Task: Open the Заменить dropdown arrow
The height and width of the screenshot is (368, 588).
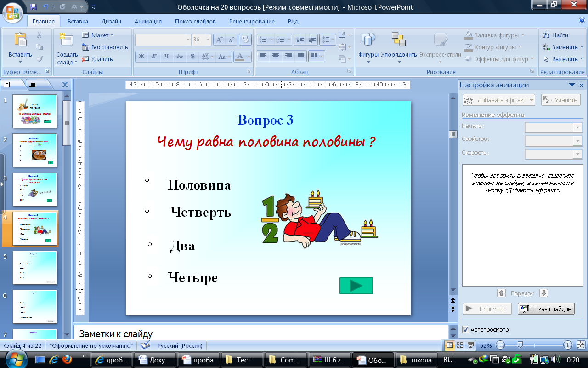Action: [582, 47]
